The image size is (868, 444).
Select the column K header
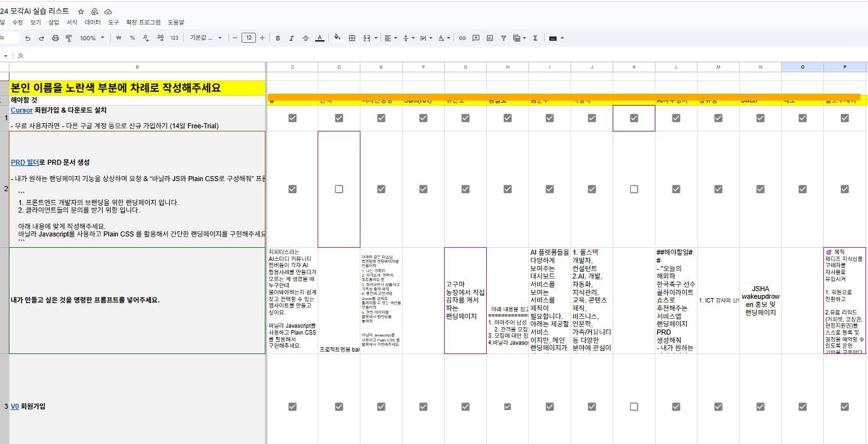(634, 67)
